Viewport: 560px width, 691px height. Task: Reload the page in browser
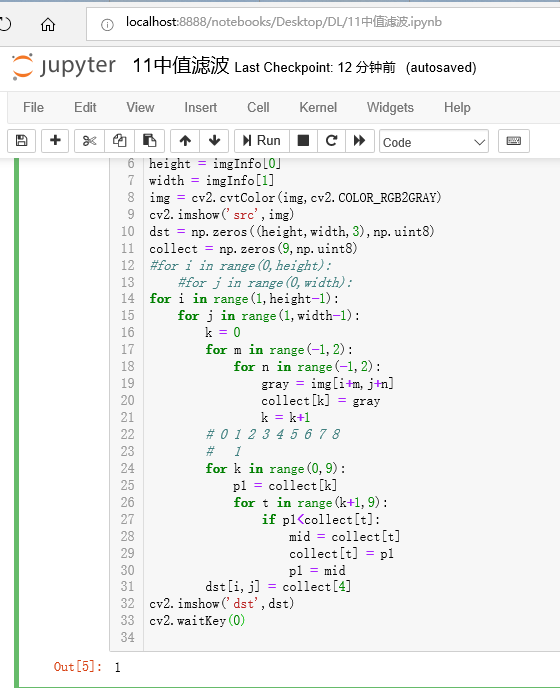5,24
